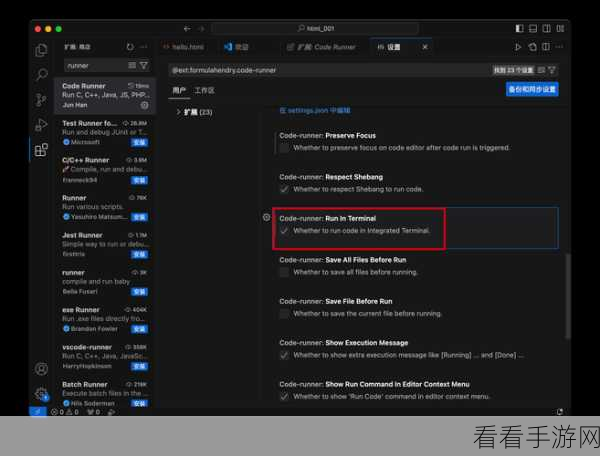Open remote window status bar button

(38, 412)
